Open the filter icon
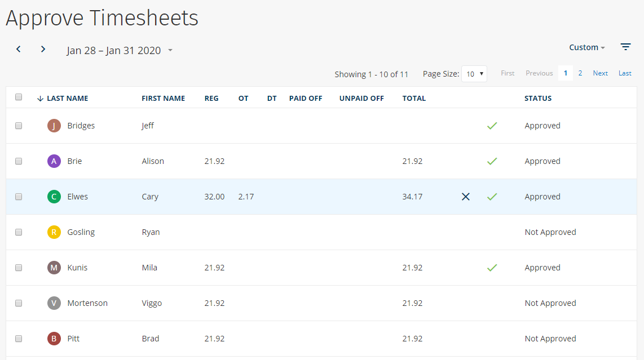The width and height of the screenshot is (644, 360). [625, 47]
